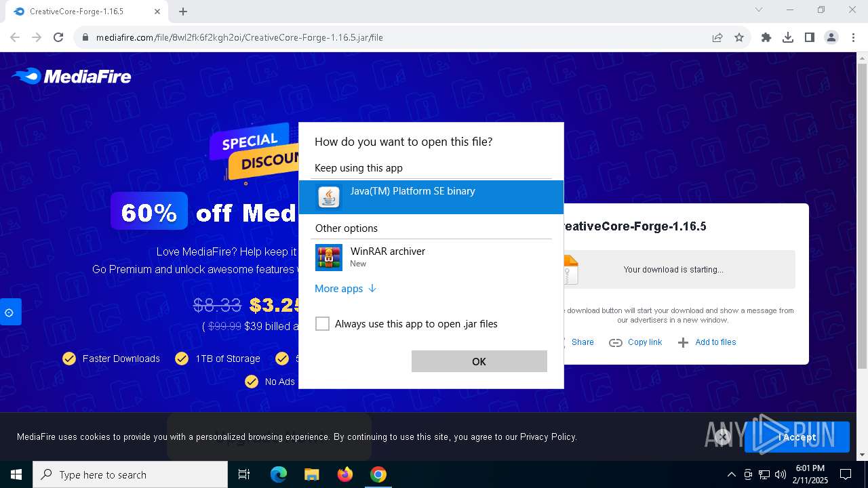868x488 pixels.
Task: Close the CreativeCore-Forge tab
Action: point(157,12)
